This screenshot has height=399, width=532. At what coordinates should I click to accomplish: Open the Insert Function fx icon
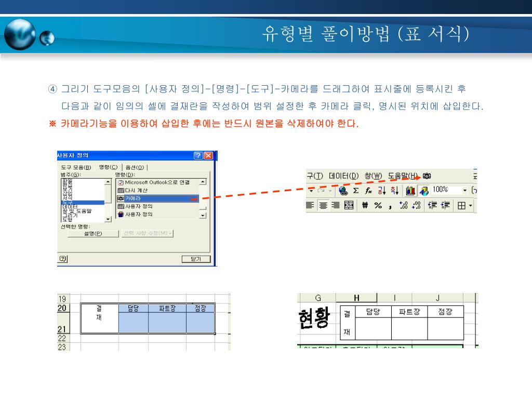(368, 191)
